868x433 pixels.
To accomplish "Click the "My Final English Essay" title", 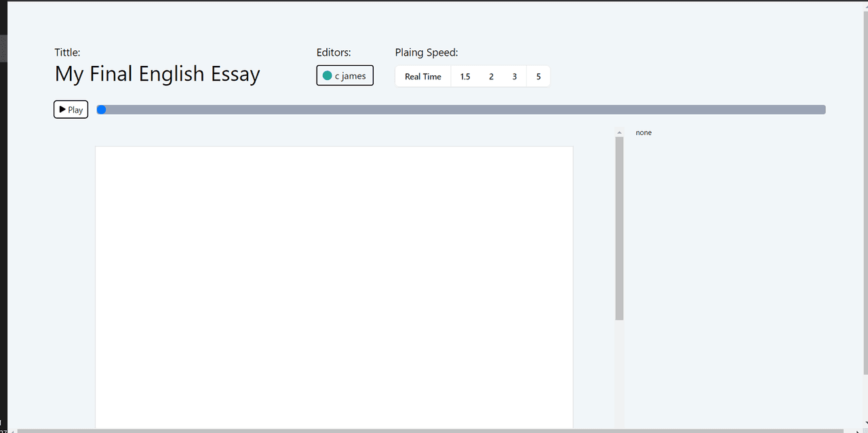I will 157,74.
